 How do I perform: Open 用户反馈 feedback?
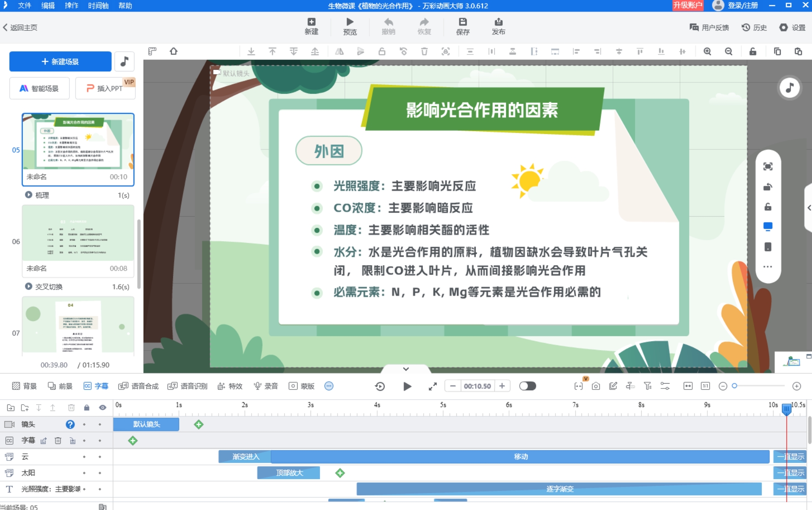709,27
